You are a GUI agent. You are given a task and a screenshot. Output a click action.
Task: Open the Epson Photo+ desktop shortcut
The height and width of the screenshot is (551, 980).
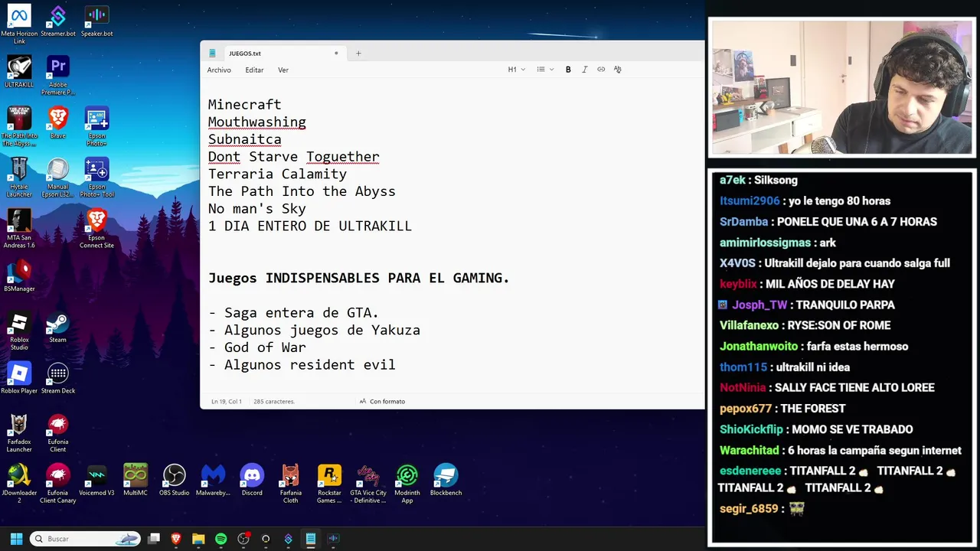coord(96,126)
